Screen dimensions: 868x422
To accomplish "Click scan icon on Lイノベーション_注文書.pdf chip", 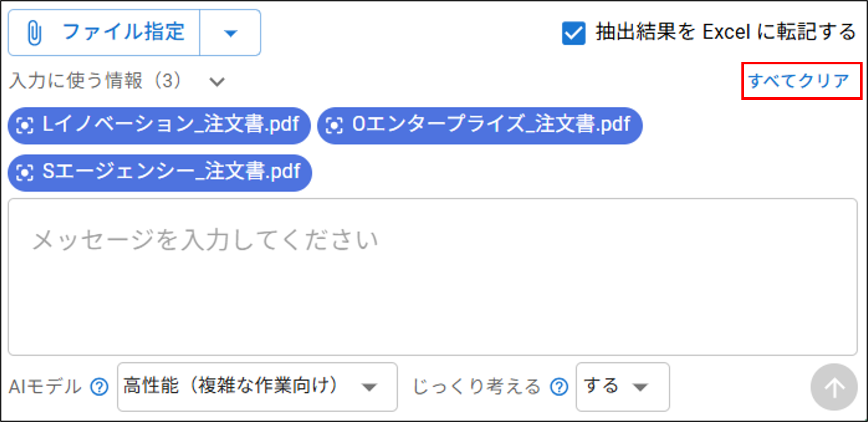I will pyautogui.click(x=25, y=126).
